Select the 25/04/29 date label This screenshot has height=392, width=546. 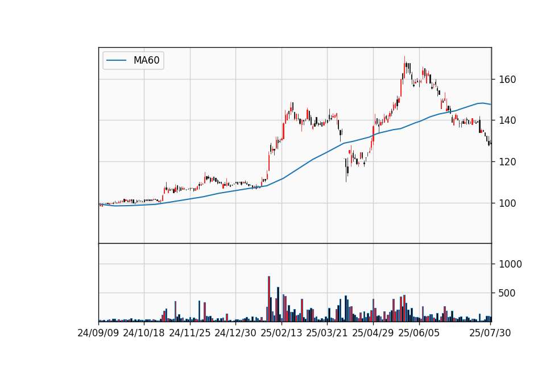pyautogui.click(x=373, y=333)
